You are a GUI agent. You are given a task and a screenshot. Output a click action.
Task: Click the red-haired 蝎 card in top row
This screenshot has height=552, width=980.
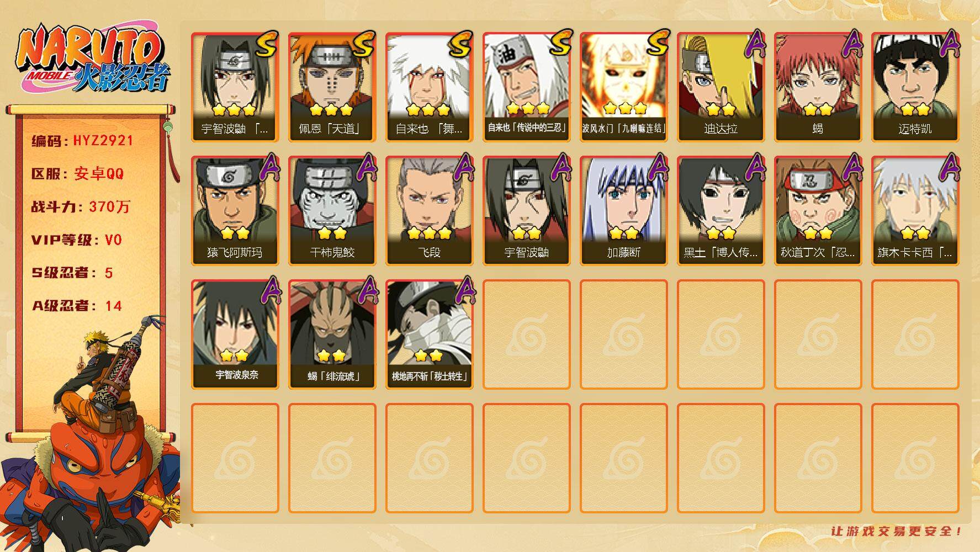coord(818,87)
